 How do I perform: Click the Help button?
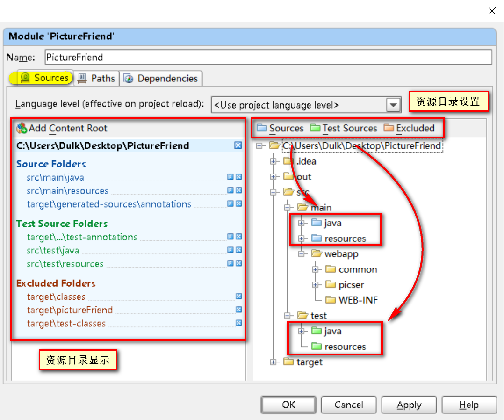pos(469,405)
